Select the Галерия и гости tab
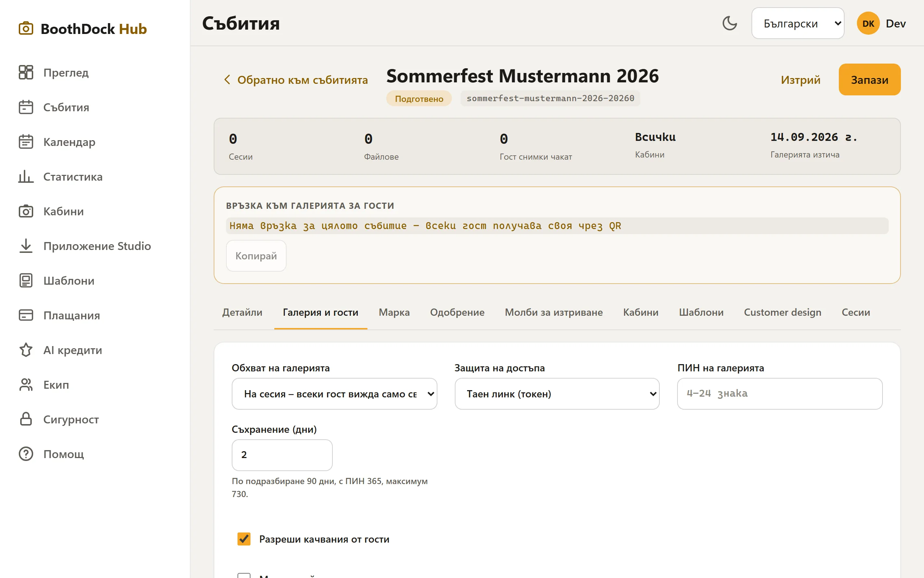The width and height of the screenshot is (924, 578). (321, 312)
